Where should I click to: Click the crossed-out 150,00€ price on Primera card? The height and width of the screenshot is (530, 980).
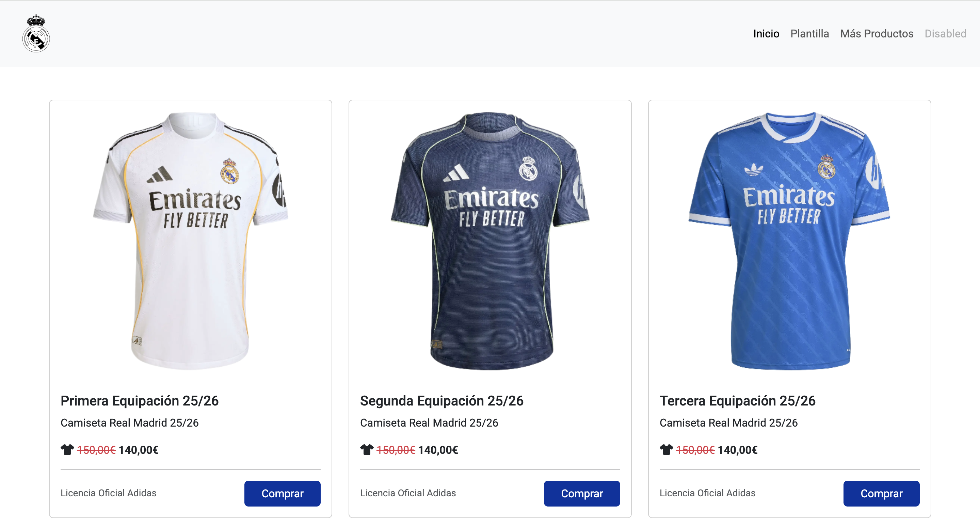[96, 450]
